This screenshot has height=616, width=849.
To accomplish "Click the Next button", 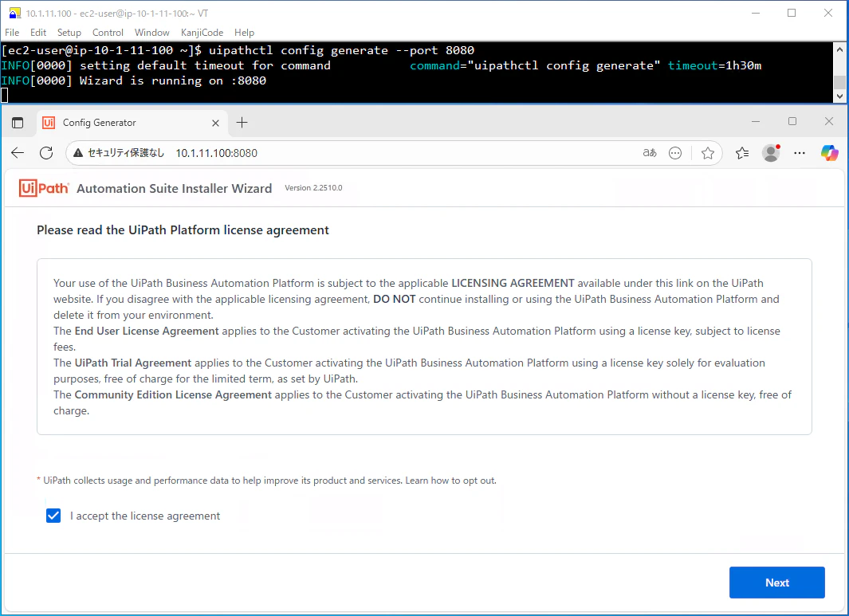I will coord(777,583).
